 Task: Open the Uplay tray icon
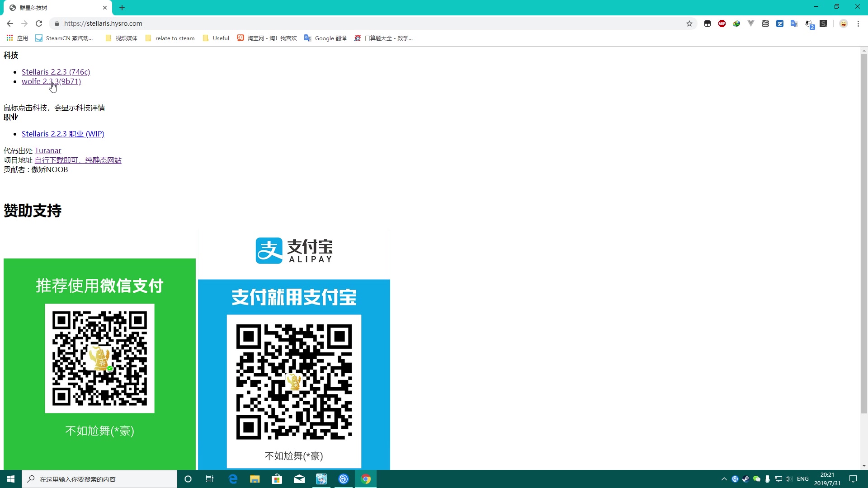(x=735, y=479)
